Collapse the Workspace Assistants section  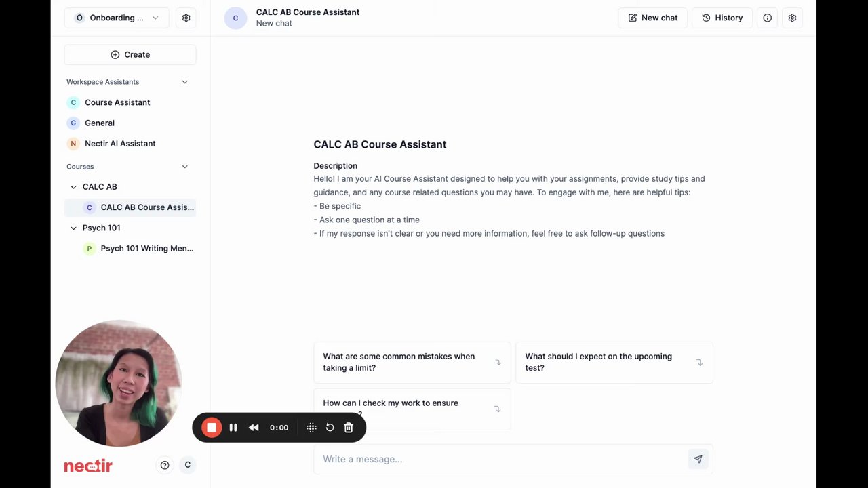[184, 82]
